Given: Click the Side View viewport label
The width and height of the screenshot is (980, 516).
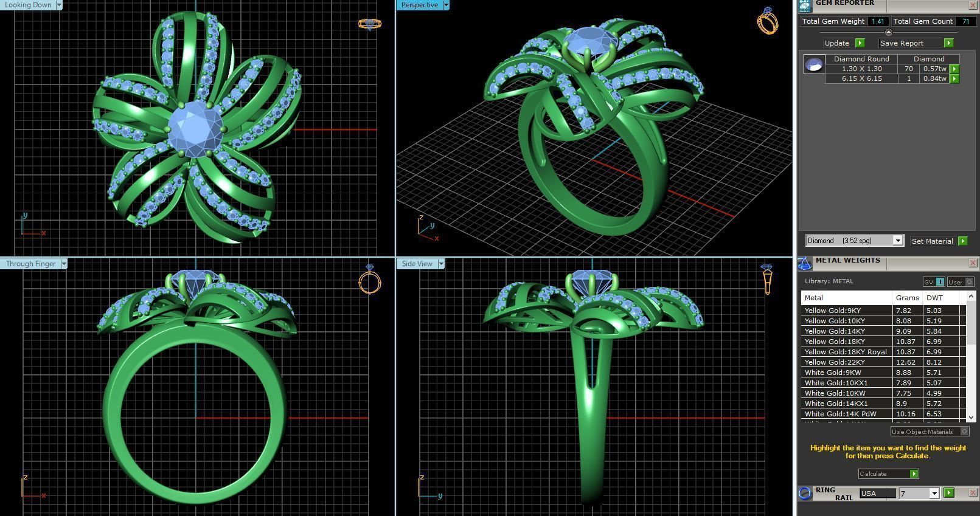Looking at the screenshot, I should [417, 264].
